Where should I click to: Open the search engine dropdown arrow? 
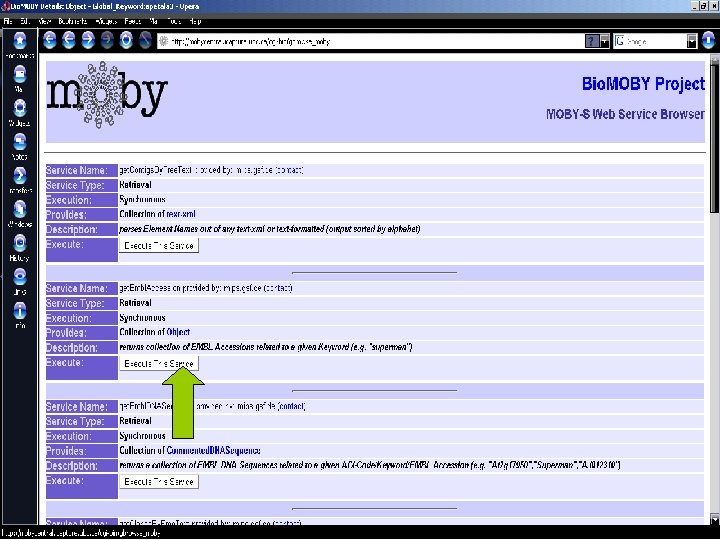coord(692,42)
